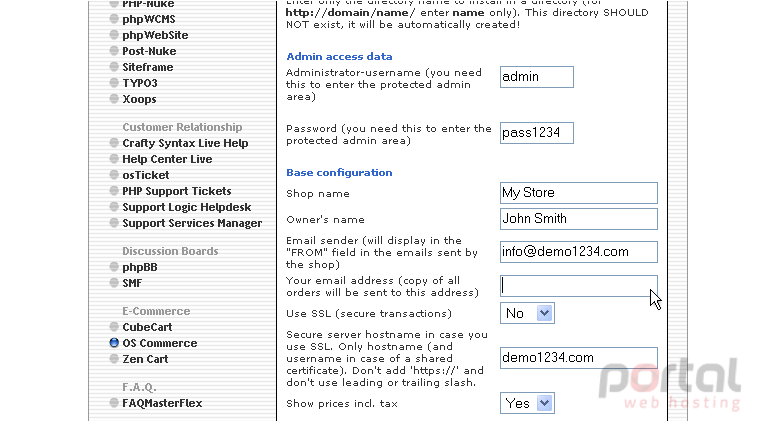
Task: Click the bullet icon next to CubeCart
Action: pyautogui.click(x=114, y=327)
